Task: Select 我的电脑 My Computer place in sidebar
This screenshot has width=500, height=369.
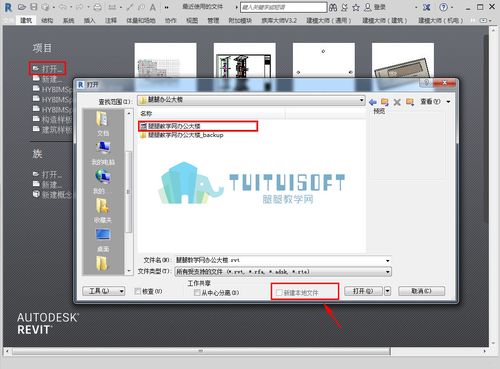Action: 103,153
